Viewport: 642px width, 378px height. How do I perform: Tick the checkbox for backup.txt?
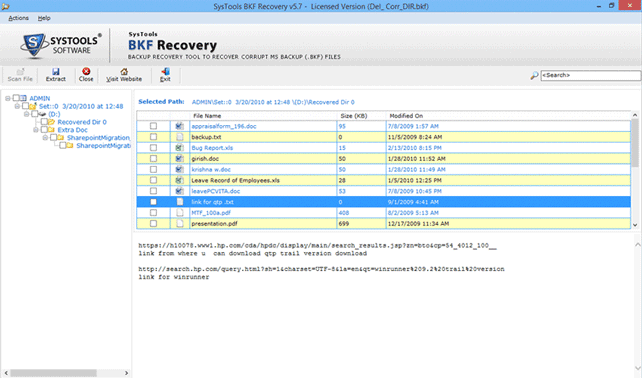coord(153,137)
